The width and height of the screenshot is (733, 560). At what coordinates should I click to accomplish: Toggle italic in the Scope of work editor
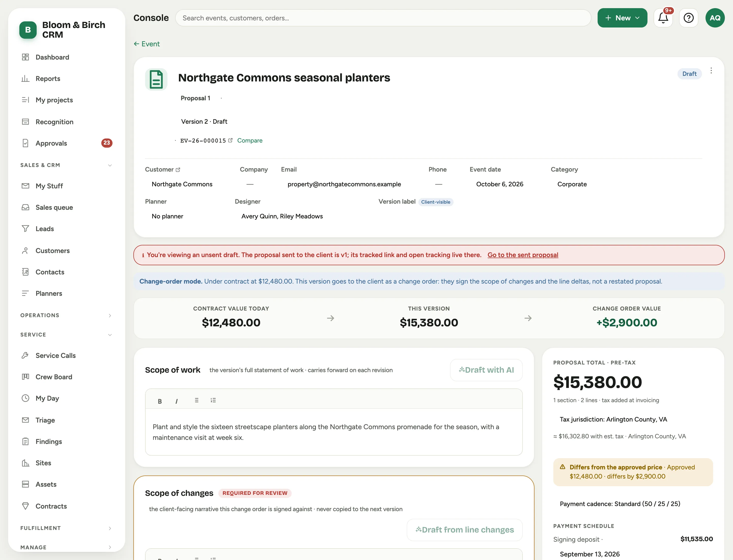click(176, 401)
